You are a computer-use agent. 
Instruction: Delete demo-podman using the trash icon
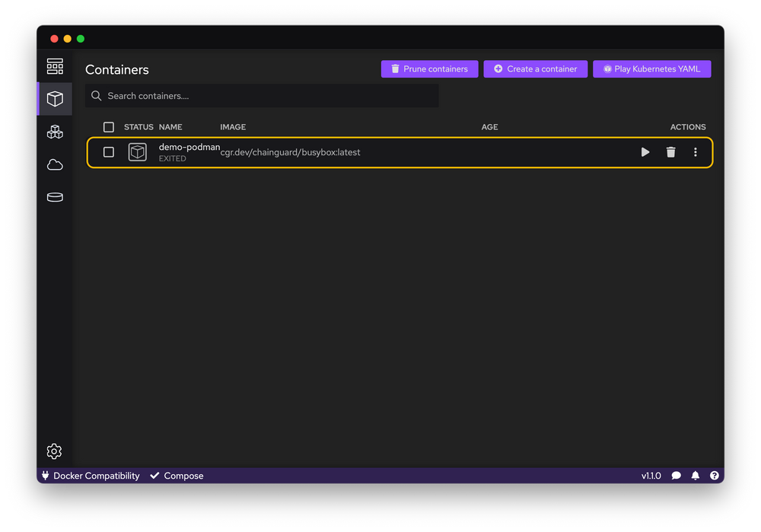670,152
